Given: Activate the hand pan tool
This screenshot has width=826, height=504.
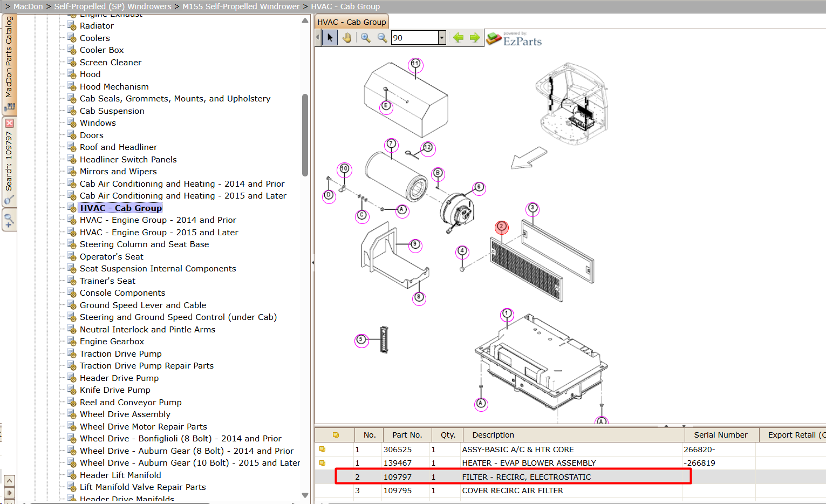Looking at the screenshot, I should pos(347,38).
